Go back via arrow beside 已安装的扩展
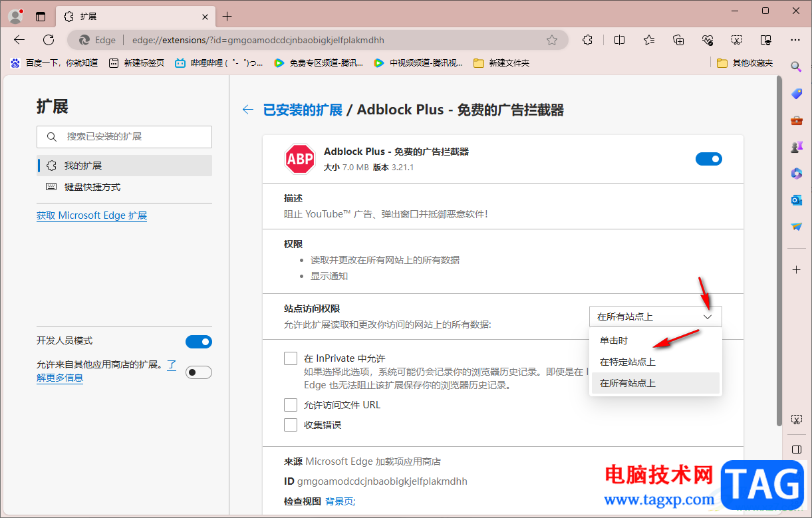The height and width of the screenshot is (518, 812). 248,110
